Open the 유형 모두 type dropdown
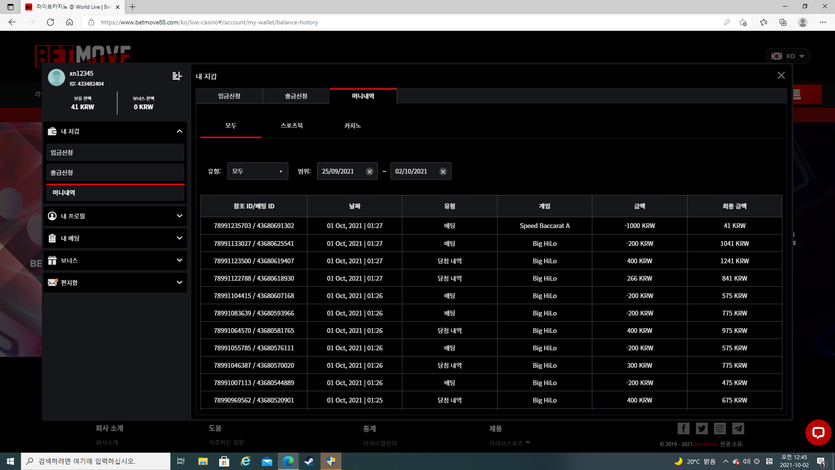 tap(258, 171)
